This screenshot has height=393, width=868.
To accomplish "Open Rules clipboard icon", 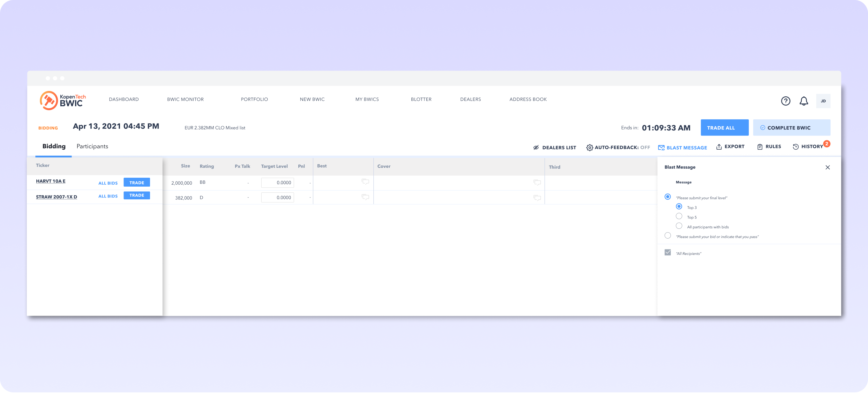I will [760, 147].
